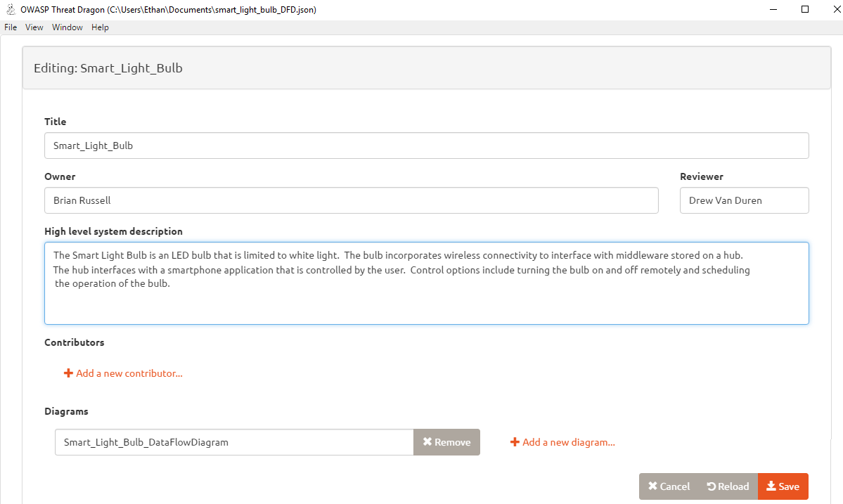Open the View menu

pyautogui.click(x=34, y=27)
